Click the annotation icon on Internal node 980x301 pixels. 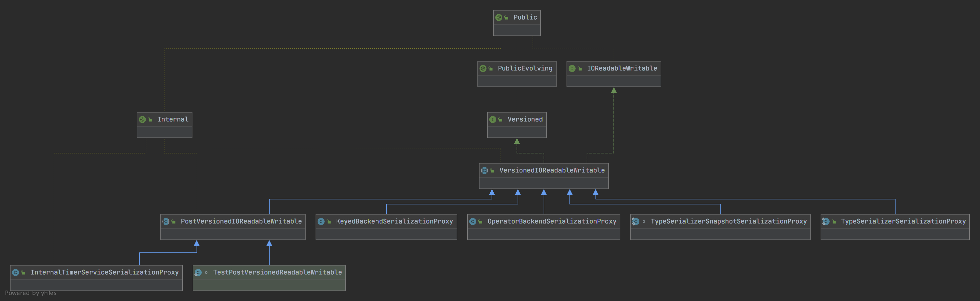pyautogui.click(x=142, y=119)
